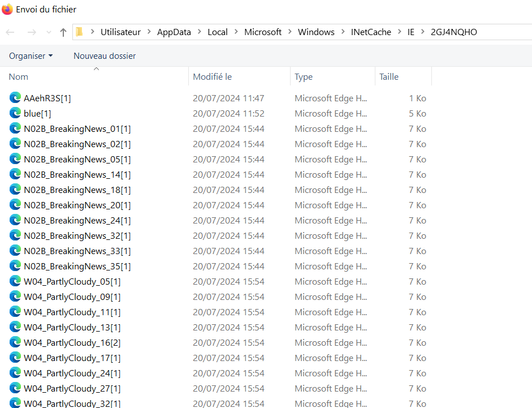Image resolution: width=532 pixels, height=408 pixels.
Task: Select file name W04_PartlyCloudy_32[1]
Action: pos(72,403)
